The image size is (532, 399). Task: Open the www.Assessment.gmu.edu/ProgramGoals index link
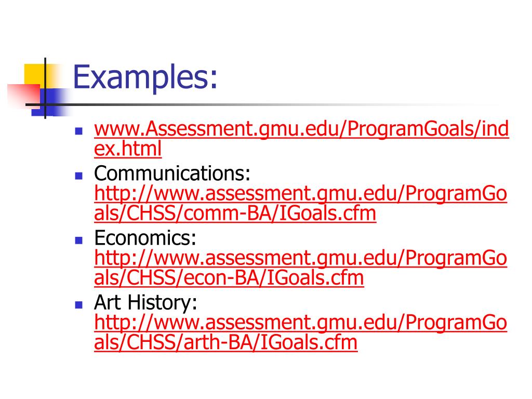coord(301,138)
